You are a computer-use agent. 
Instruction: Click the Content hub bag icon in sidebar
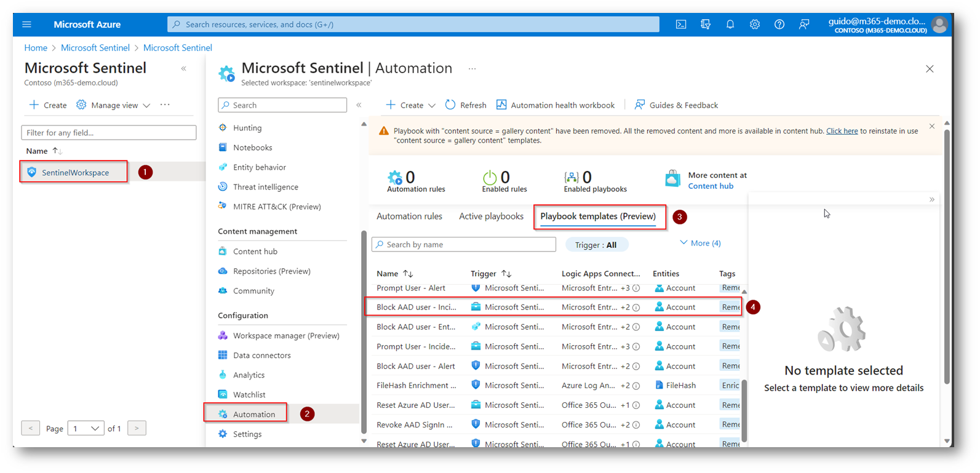(223, 252)
